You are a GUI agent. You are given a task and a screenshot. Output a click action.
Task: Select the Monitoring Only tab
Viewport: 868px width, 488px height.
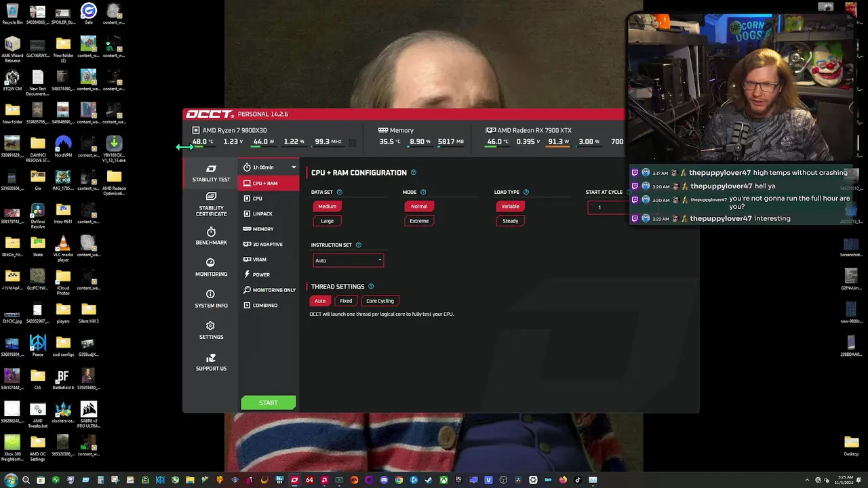[268, 290]
